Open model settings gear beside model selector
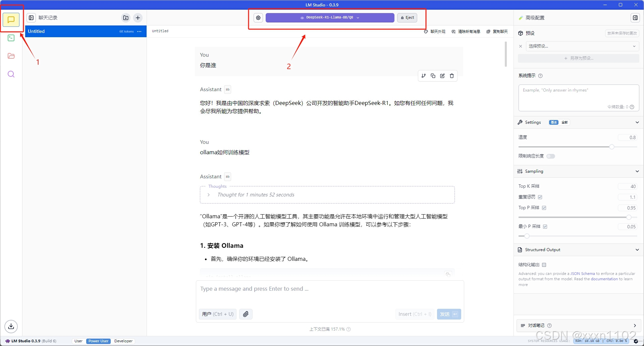The width and height of the screenshot is (644, 346). [x=258, y=18]
